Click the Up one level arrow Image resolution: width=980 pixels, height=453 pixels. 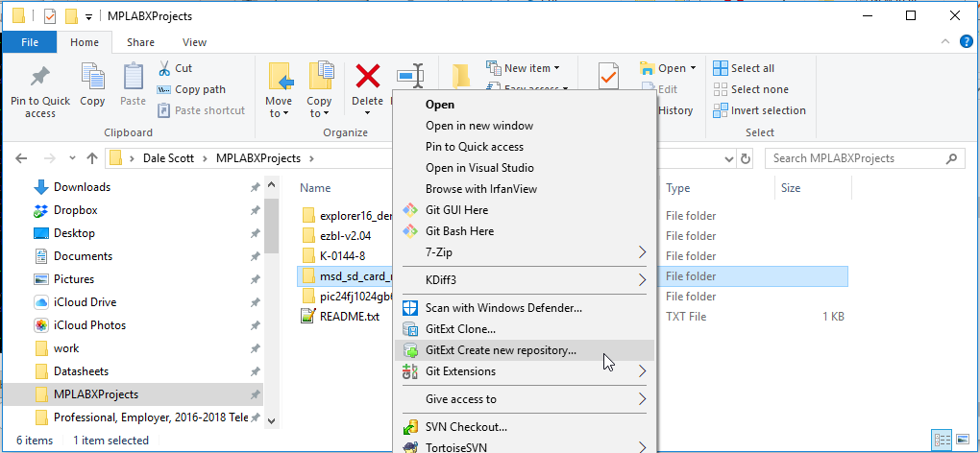pyautogui.click(x=92, y=158)
